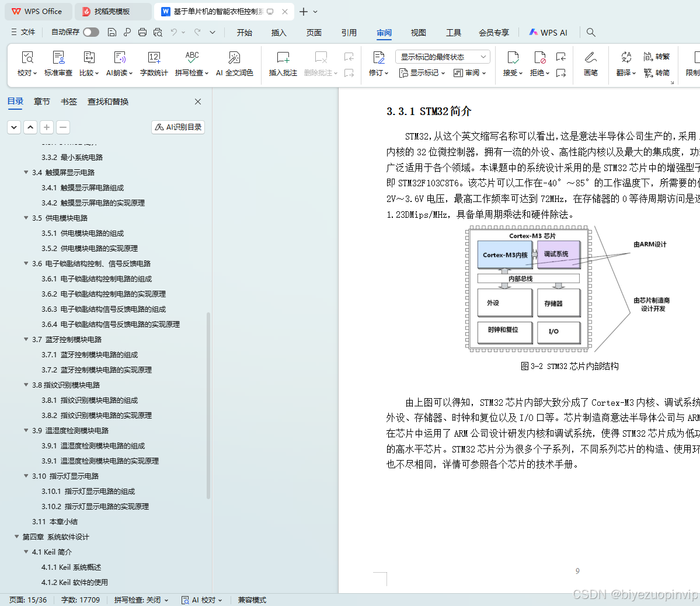This screenshot has width=700, height=606.
Task: Switch to the 视图 ribbon tab
Action: click(418, 33)
